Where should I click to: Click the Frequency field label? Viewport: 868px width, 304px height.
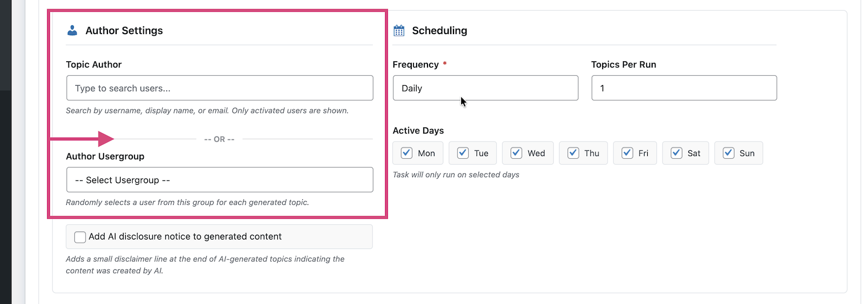pyautogui.click(x=416, y=64)
